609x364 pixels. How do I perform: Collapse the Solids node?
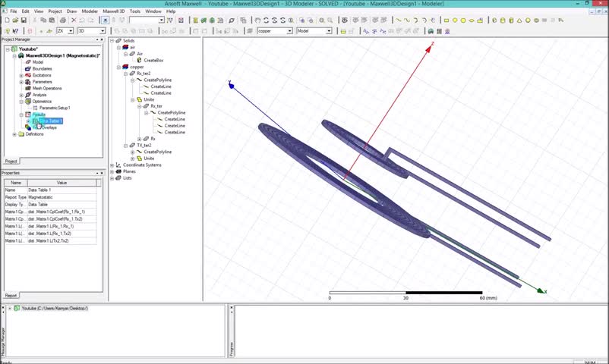pyautogui.click(x=112, y=41)
